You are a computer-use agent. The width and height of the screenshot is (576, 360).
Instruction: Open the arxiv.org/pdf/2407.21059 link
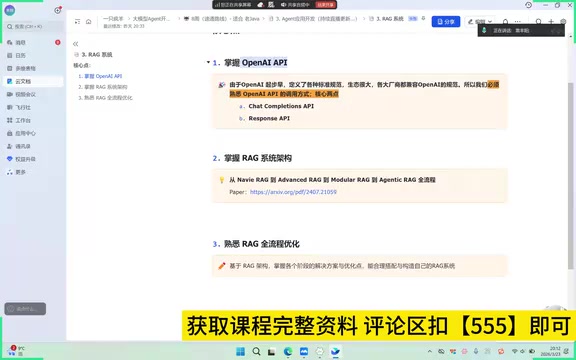tap(293, 192)
